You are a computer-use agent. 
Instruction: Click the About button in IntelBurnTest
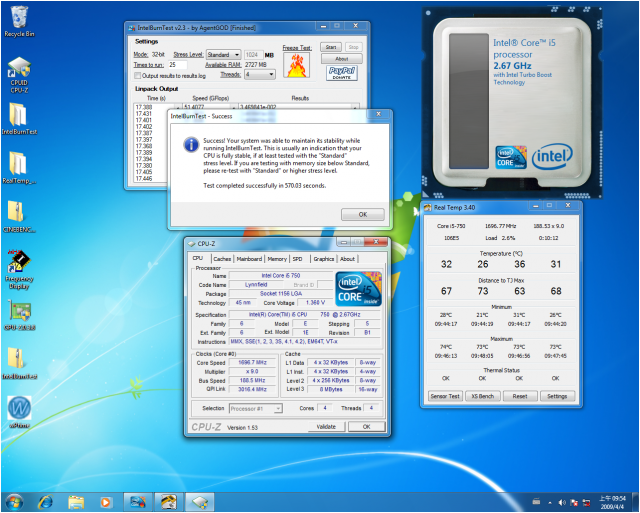342,59
